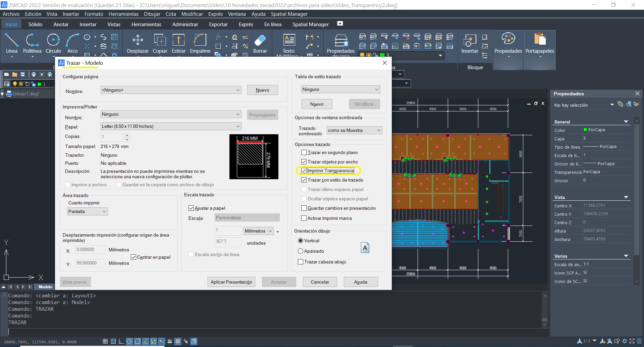
Task: Enable Trazar en segundo plano checkbox
Action: (x=304, y=152)
